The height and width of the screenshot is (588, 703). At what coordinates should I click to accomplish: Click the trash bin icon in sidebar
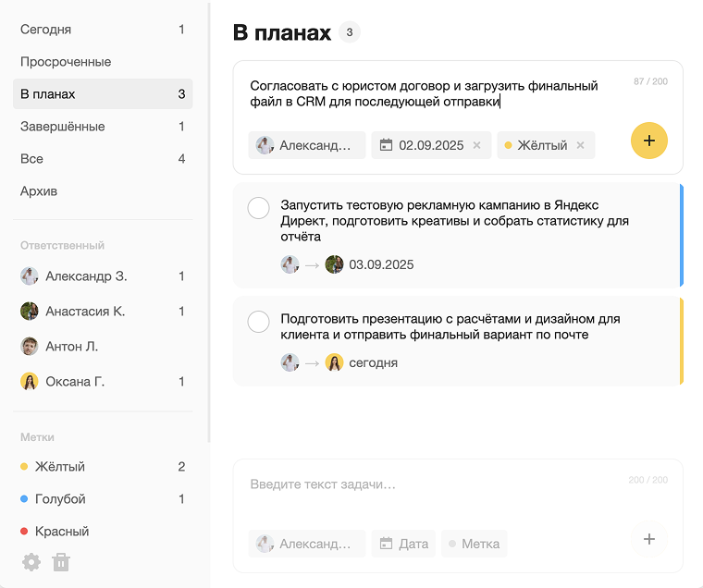tap(61, 561)
